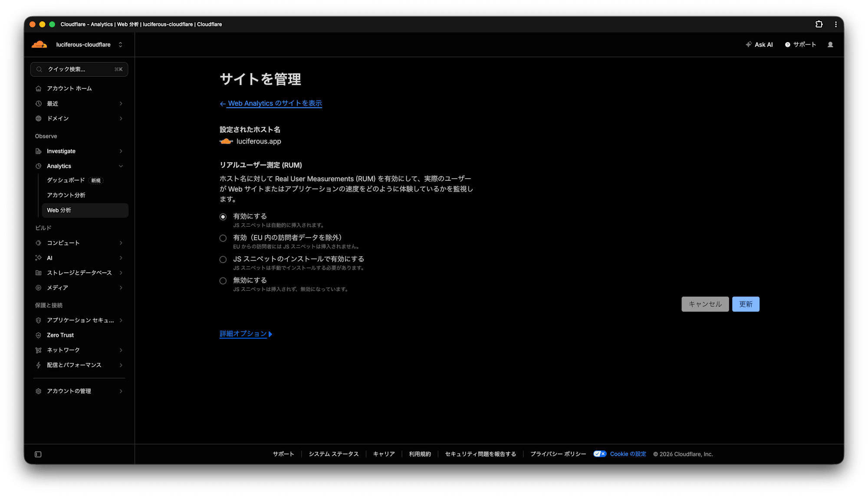Click the Zero Trust shield icon
This screenshot has width=868, height=496.
[38, 335]
